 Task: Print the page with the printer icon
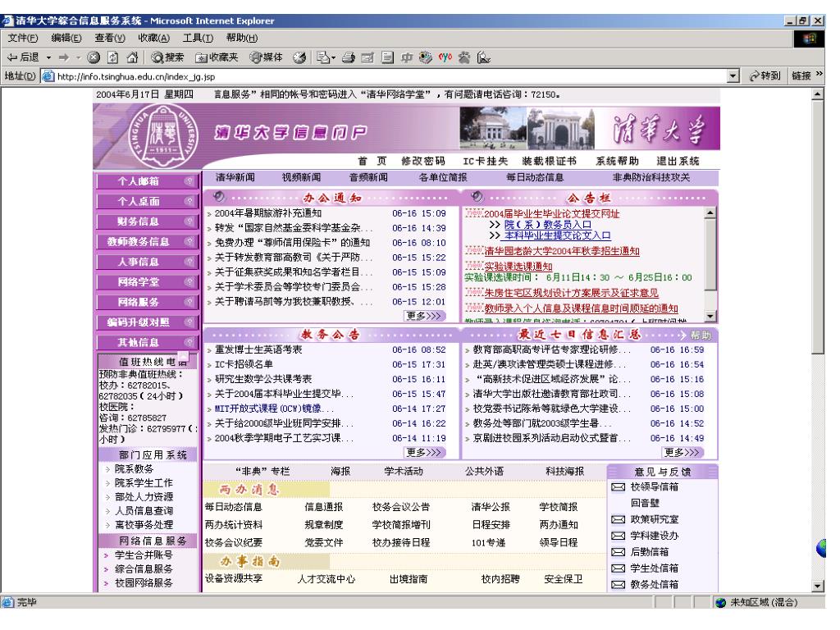click(348, 57)
